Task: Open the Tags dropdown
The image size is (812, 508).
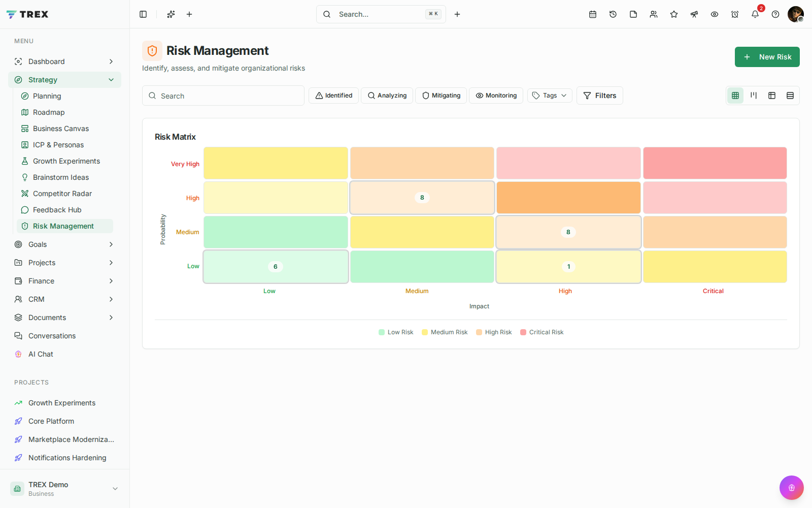Action: [x=550, y=96]
